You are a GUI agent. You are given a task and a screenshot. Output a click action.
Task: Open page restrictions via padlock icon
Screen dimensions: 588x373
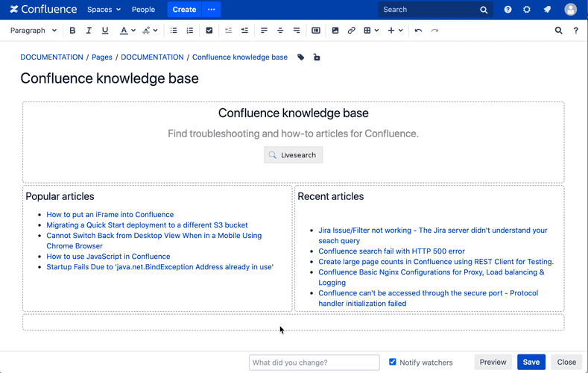tap(317, 57)
